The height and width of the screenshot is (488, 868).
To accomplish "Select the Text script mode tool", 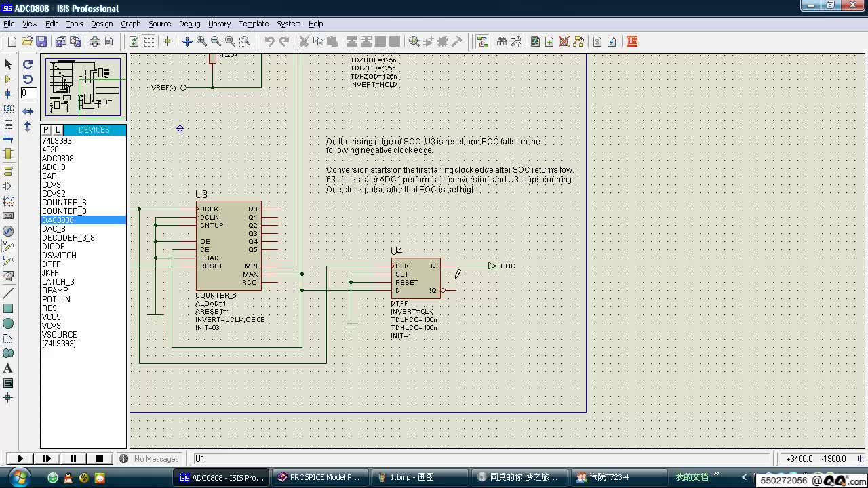I will (x=8, y=124).
